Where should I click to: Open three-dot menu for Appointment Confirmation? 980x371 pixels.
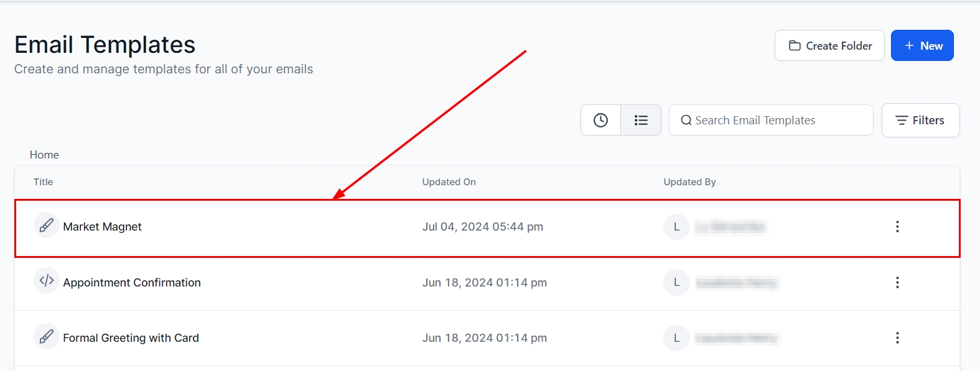(x=897, y=283)
